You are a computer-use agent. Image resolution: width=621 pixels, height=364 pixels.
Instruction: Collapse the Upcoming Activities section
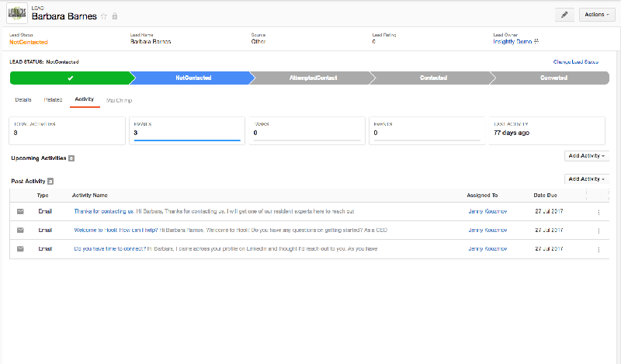71,158
